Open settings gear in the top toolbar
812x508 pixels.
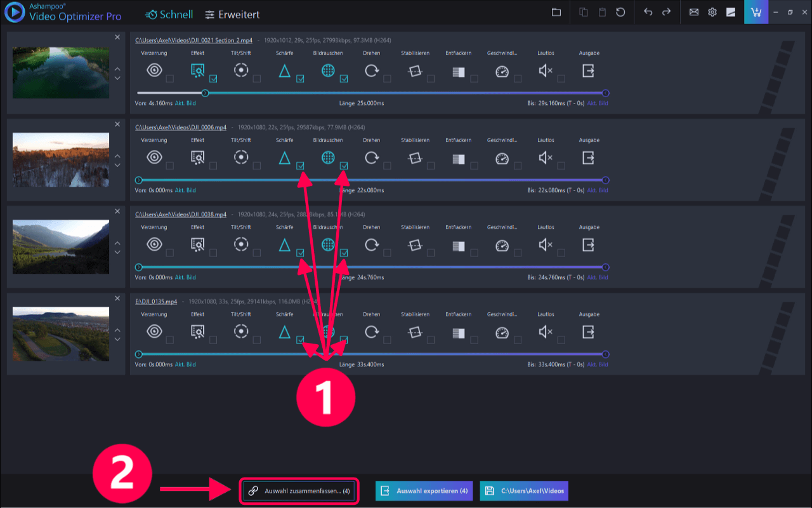712,12
